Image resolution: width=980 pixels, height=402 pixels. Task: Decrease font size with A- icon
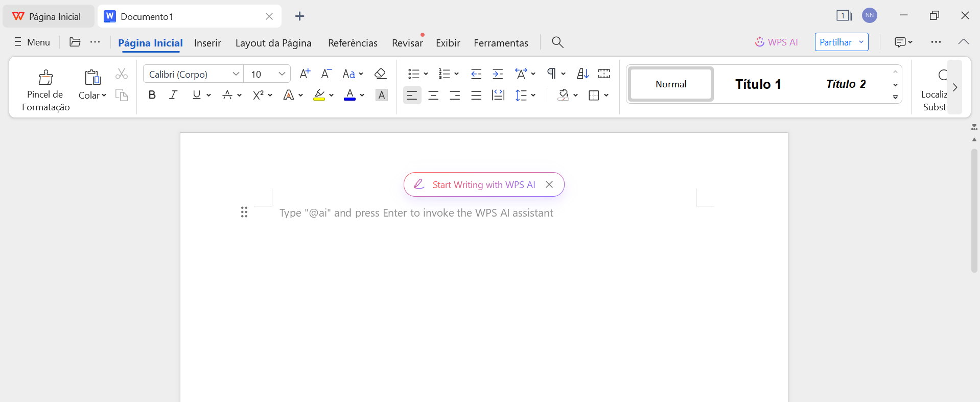click(326, 74)
